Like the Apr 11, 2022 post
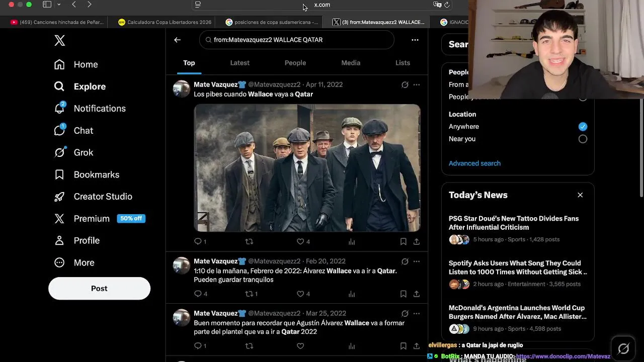 click(303, 242)
